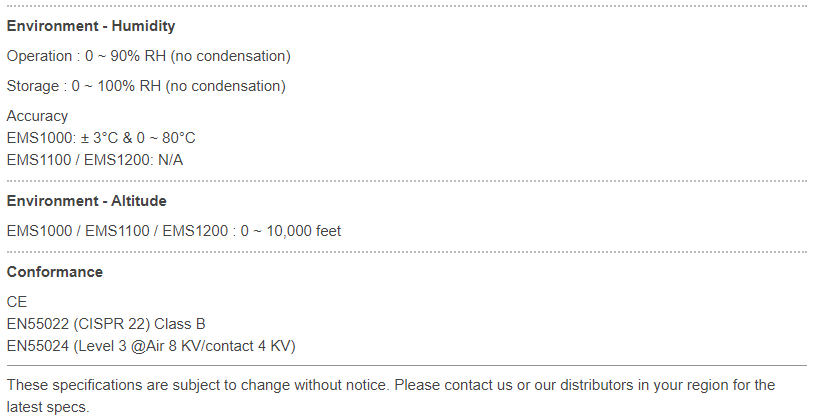The image size is (817, 419).
Task: Click the Environment - Humidity heading
Action: point(91,26)
